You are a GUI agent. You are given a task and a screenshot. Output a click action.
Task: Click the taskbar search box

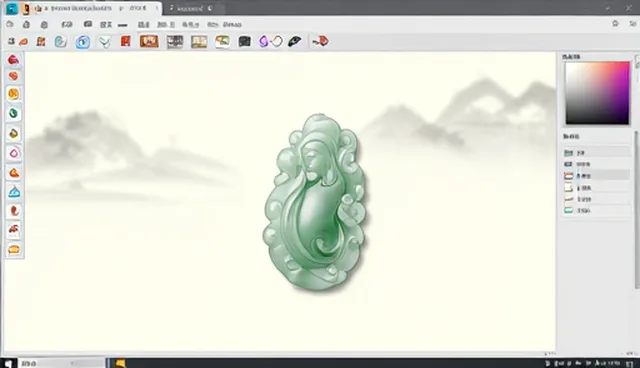[x=62, y=363]
